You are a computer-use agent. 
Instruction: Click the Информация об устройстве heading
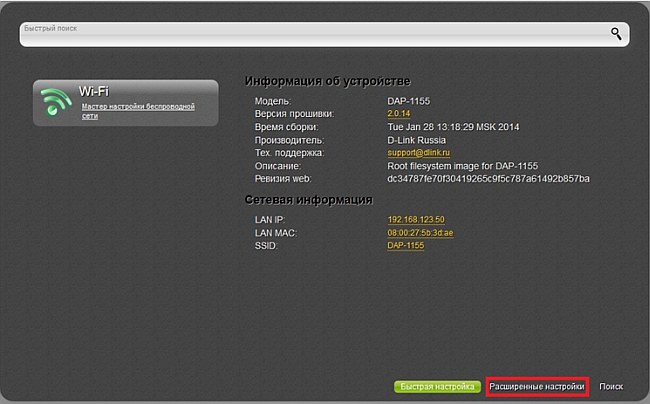click(x=327, y=81)
